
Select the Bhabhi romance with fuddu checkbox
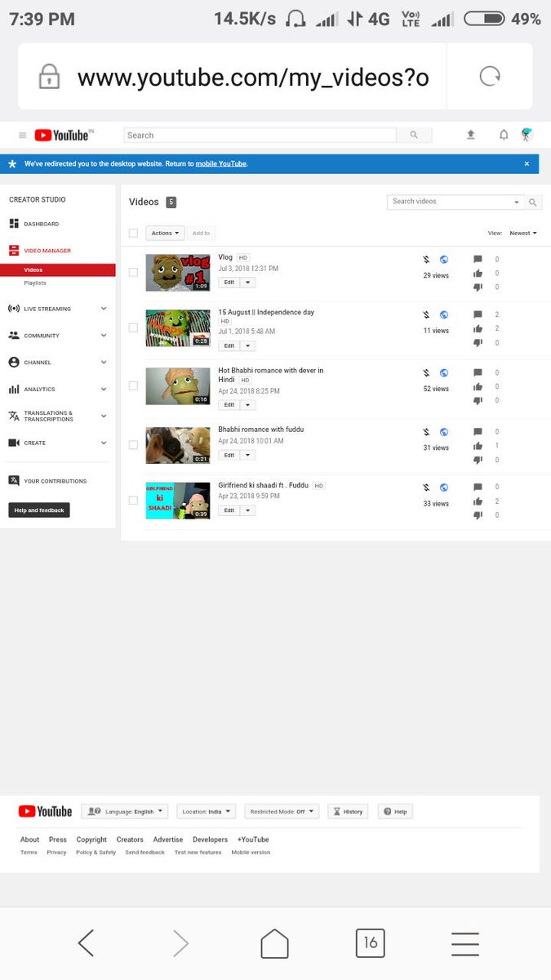(x=133, y=445)
